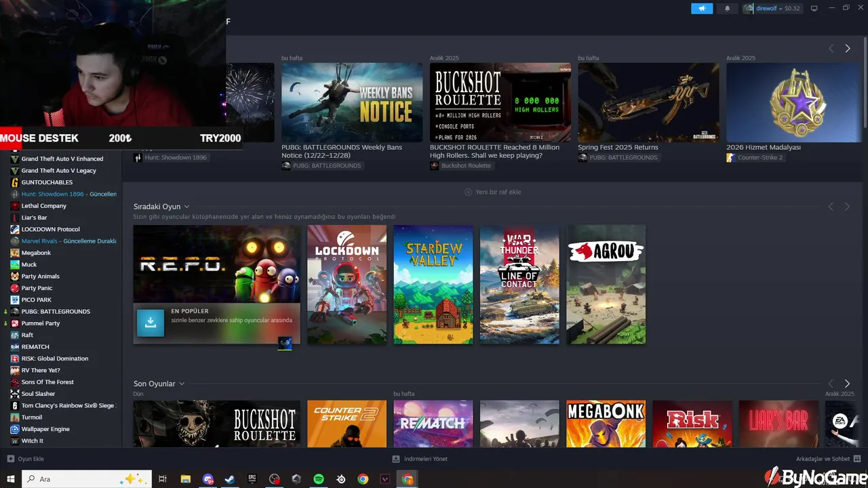Click the Party Animals icon in sidebar
The height and width of the screenshot is (488, 868).
coord(15,277)
